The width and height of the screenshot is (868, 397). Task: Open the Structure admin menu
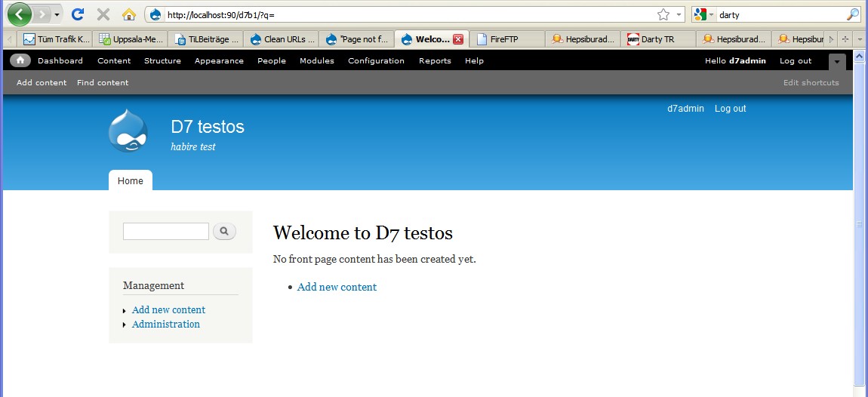162,60
